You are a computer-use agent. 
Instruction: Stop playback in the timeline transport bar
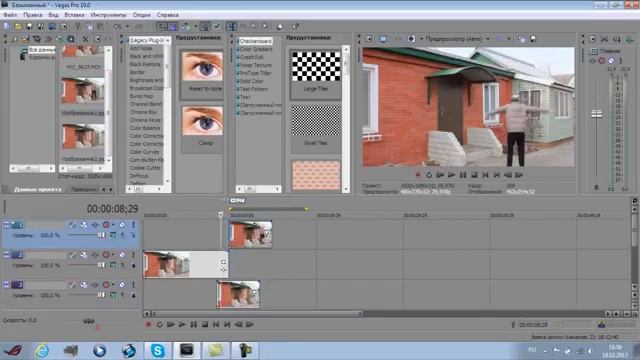click(205, 324)
